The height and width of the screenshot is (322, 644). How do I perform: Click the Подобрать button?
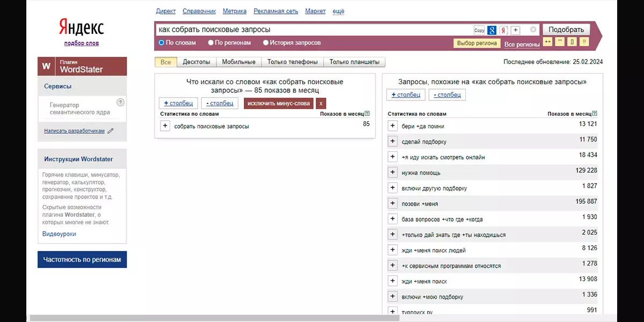coord(566,30)
